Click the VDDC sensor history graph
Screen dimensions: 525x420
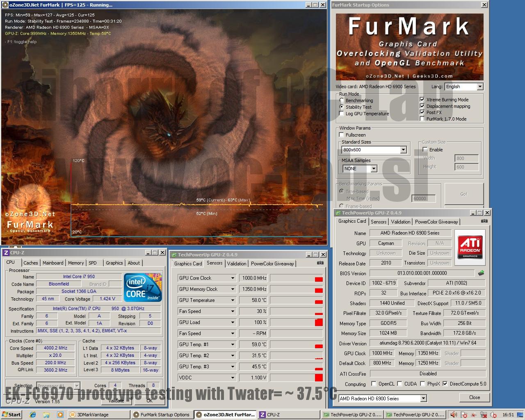pos(296,378)
